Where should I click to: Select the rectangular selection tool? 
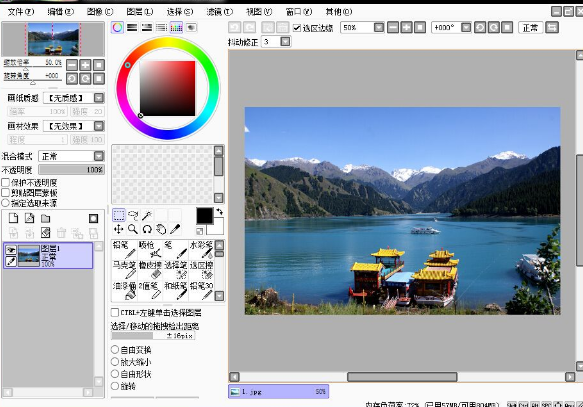[x=119, y=215]
